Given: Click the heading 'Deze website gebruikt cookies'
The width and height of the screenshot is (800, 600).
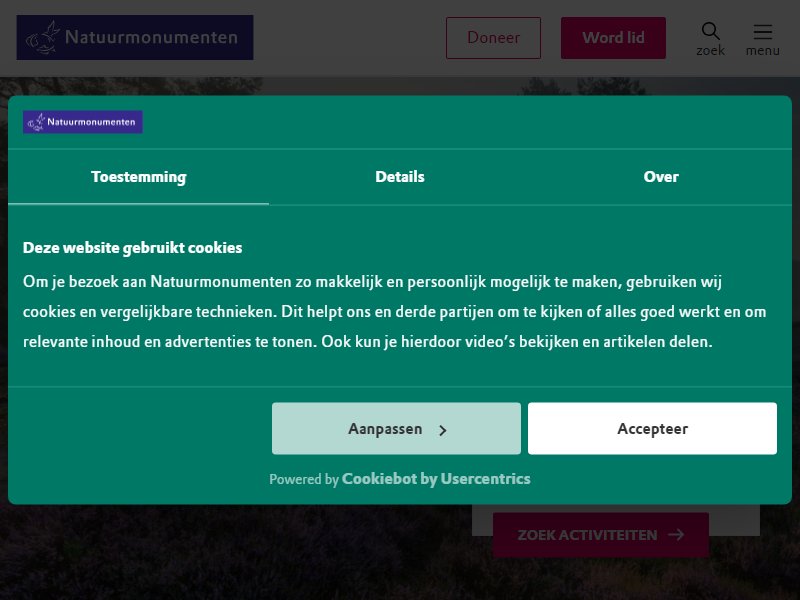Looking at the screenshot, I should click(x=133, y=248).
